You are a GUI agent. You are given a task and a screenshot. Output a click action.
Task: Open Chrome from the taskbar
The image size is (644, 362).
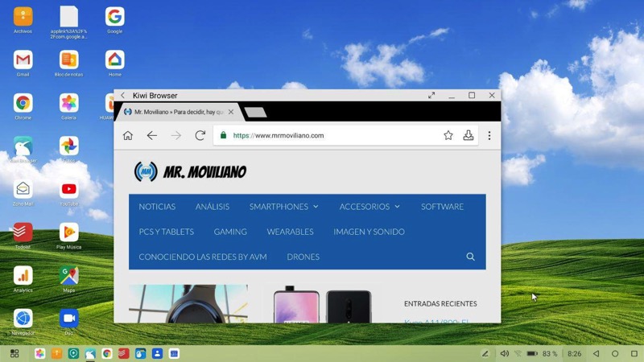[x=107, y=353]
